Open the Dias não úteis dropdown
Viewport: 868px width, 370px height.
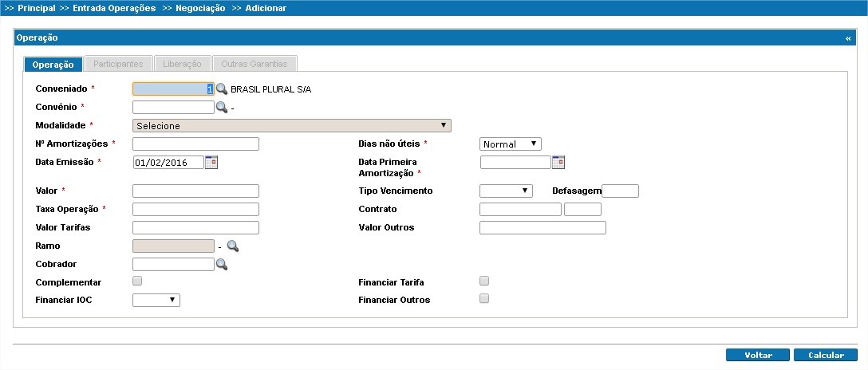(x=511, y=144)
